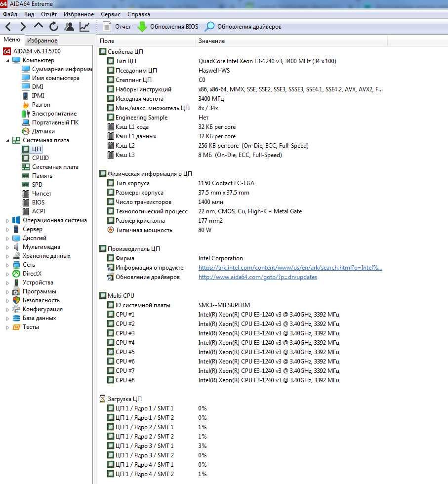Switch to the Меню tab

[12, 40]
